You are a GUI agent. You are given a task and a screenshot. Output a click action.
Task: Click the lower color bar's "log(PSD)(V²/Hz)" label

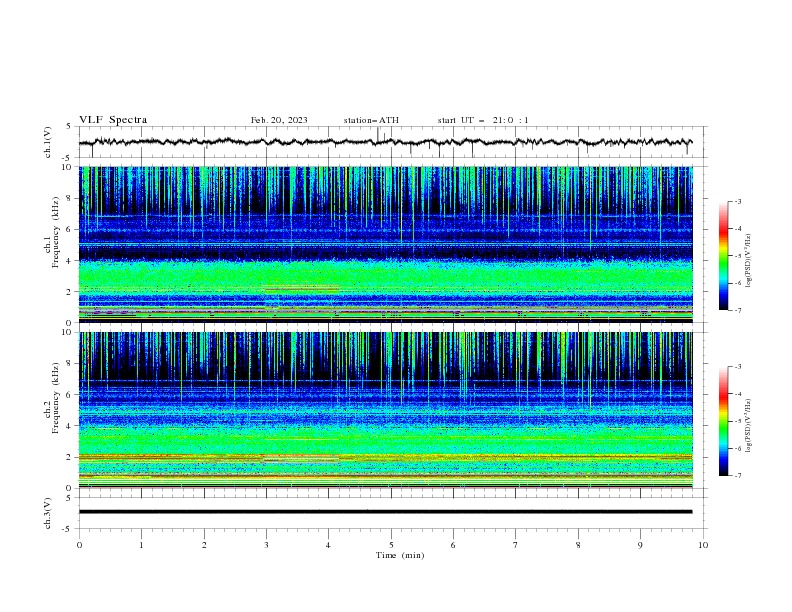(x=748, y=426)
